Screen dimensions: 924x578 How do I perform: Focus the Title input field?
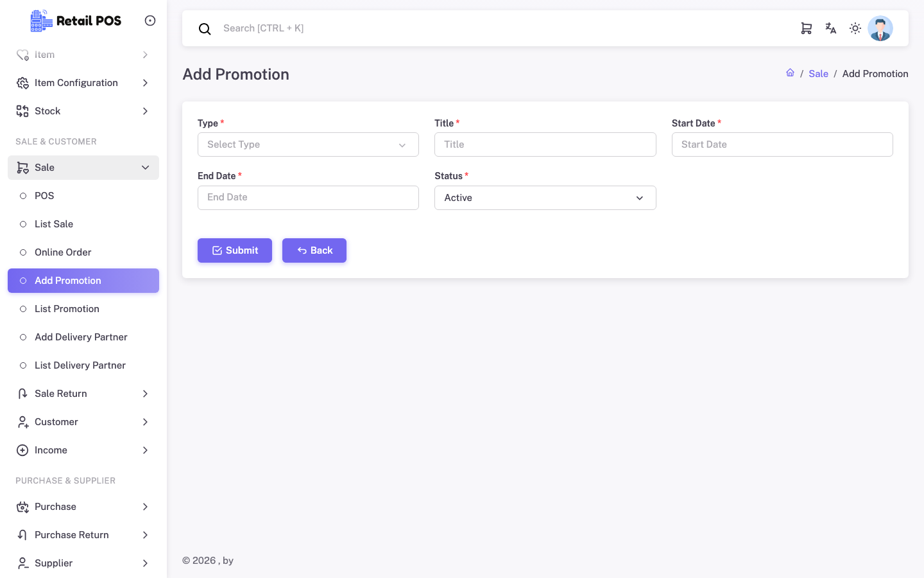(x=545, y=144)
